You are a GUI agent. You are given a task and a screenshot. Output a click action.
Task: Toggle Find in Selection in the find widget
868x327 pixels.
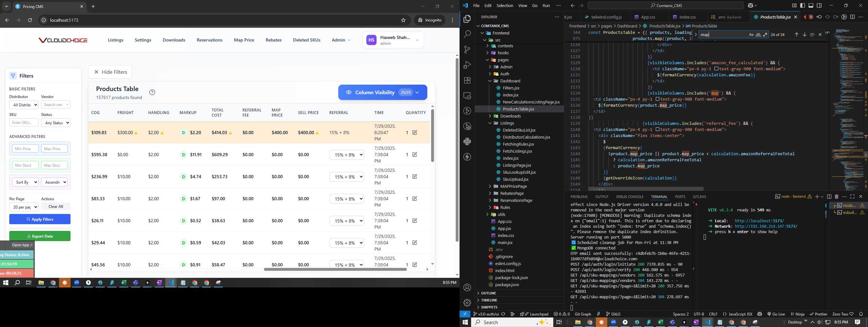point(812,34)
